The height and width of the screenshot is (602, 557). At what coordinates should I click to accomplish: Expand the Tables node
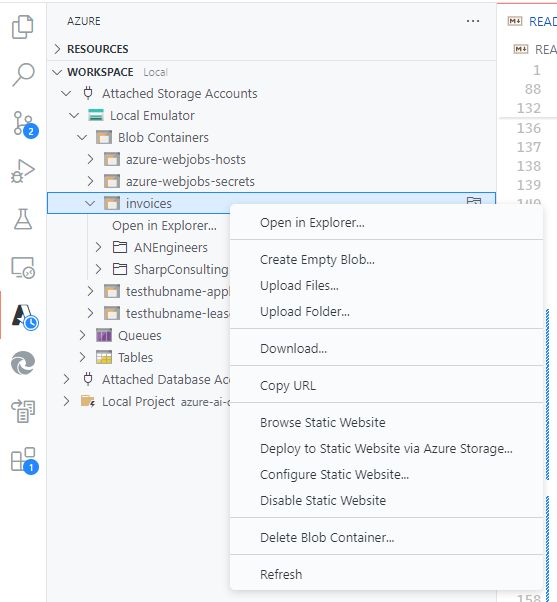82,357
